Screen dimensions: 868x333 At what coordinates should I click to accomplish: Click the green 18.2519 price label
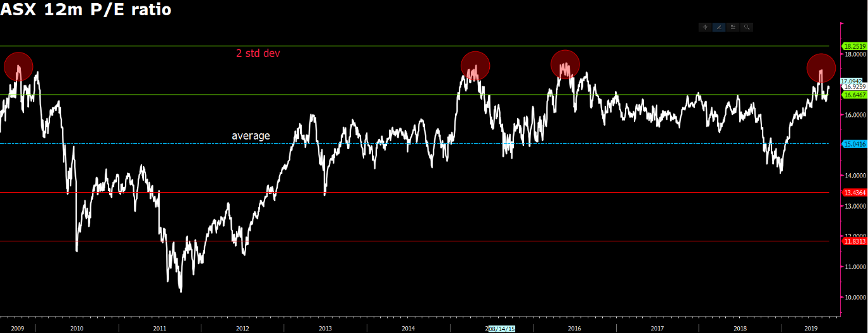tap(855, 46)
